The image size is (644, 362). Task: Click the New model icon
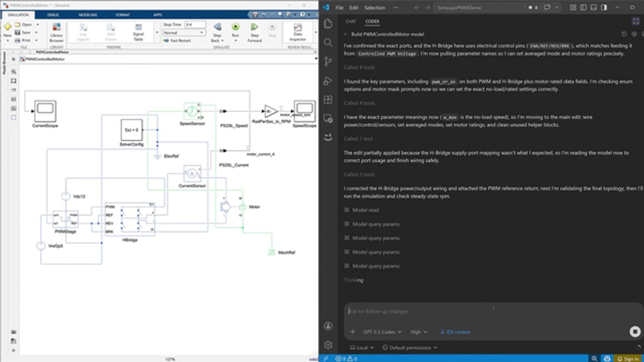tap(7, 27)
